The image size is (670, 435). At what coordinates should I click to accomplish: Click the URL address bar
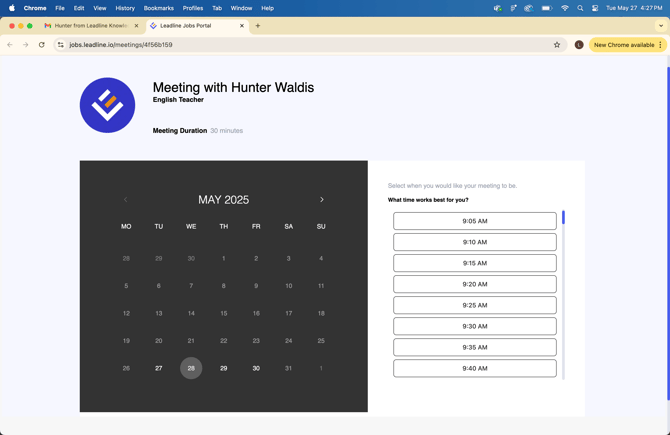(x=300, y=45)
